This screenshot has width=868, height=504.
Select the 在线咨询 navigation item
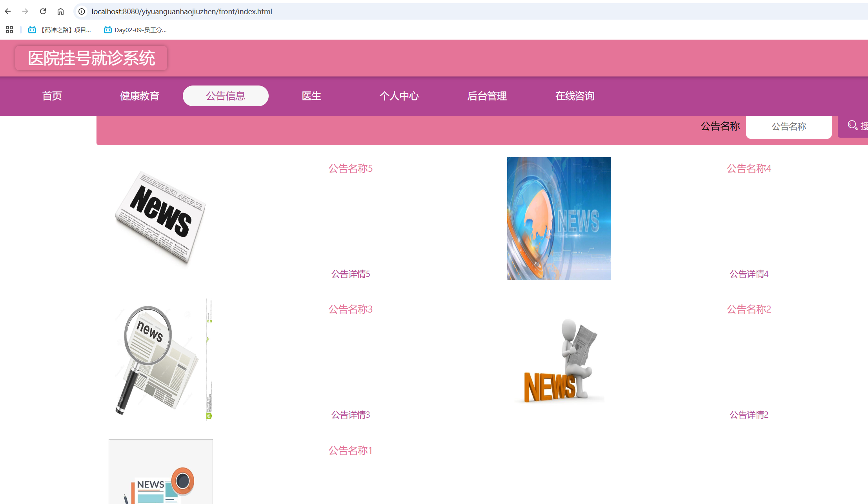[x=575, y=96]
